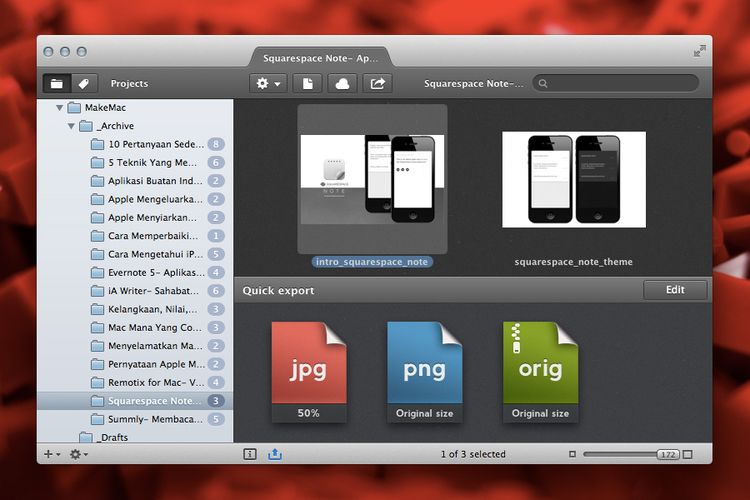Click the intro_squarespace_note file name label
The width and height of the screenshot is (750, 500).
point(372,262)
